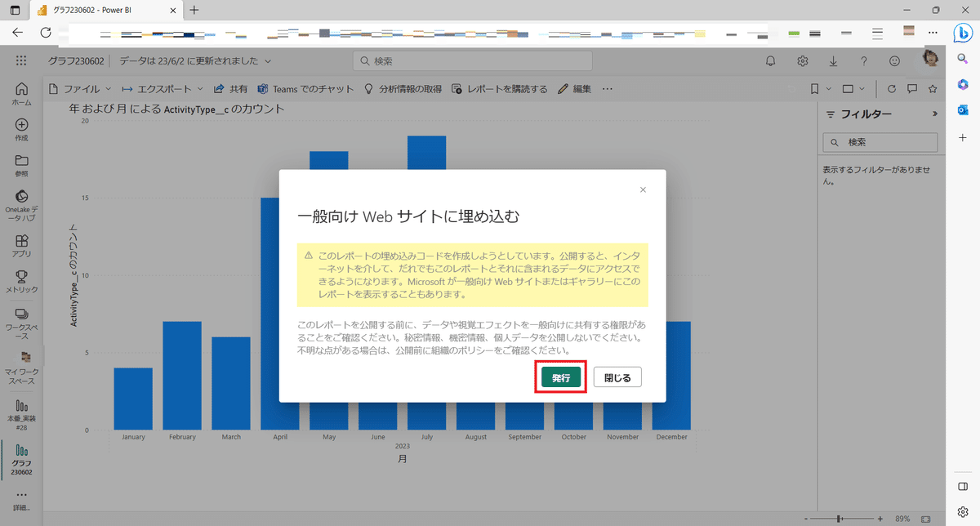Image resolution: width=980 pixels, height=526 pixels.
Task: Click 共有 share in toolbar
Action: [x=231, y=89]
